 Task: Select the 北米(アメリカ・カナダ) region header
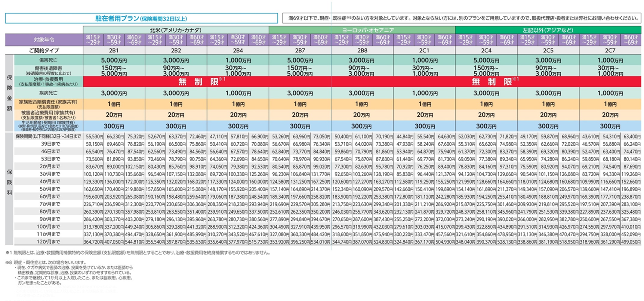point(176,30)
